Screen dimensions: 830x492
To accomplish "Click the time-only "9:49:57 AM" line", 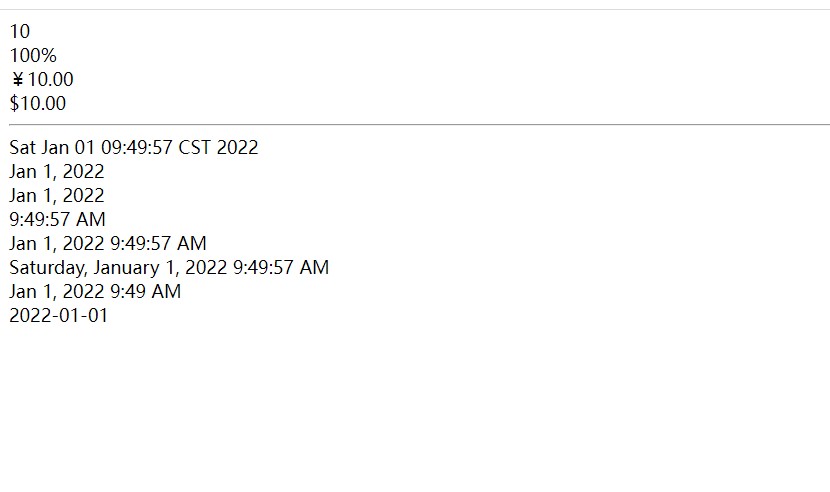I will [57, 219].
